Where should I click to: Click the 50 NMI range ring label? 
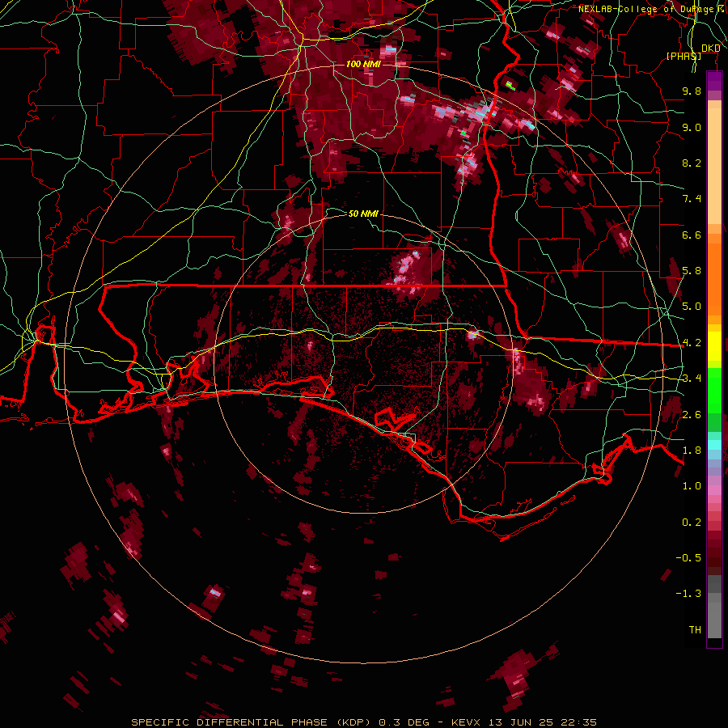[x=363, y=214]
